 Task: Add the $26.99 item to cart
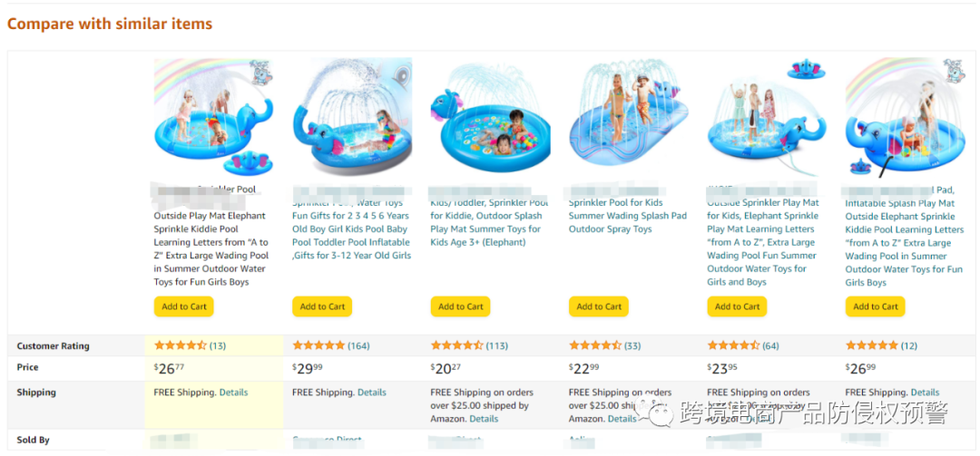pyautogui.click(x=876, y=306)
